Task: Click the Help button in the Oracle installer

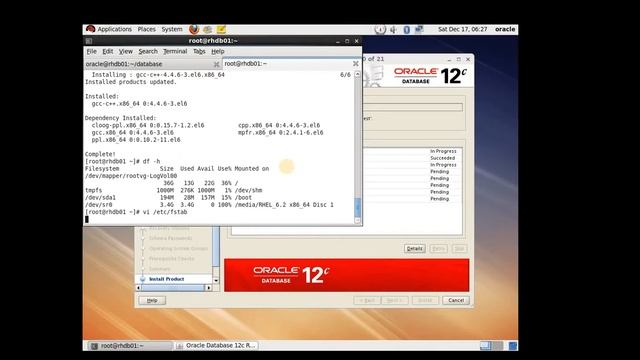Action: [152, 300]
